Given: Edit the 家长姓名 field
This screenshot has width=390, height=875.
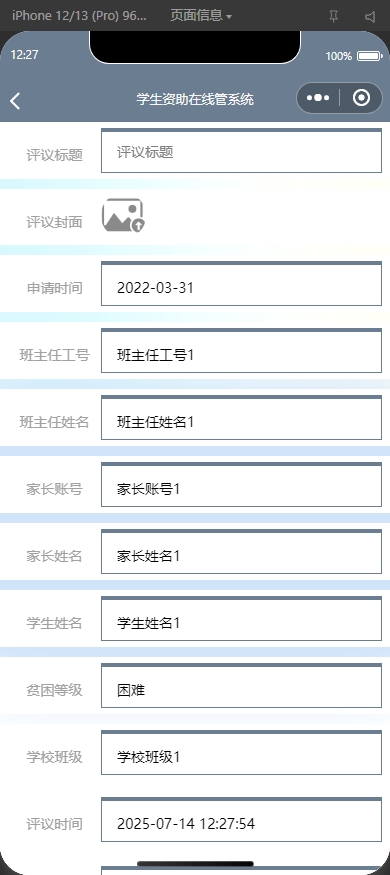Looking at the screenshot, I should [x=242, y=552].
